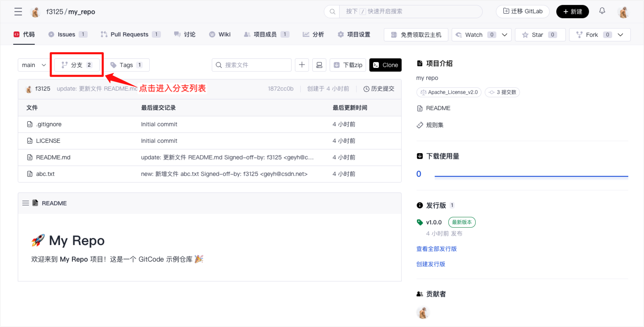Open 查看全部发行版 link
The width and height of the screenshot is (644, 327).
(x=436, y=249)
